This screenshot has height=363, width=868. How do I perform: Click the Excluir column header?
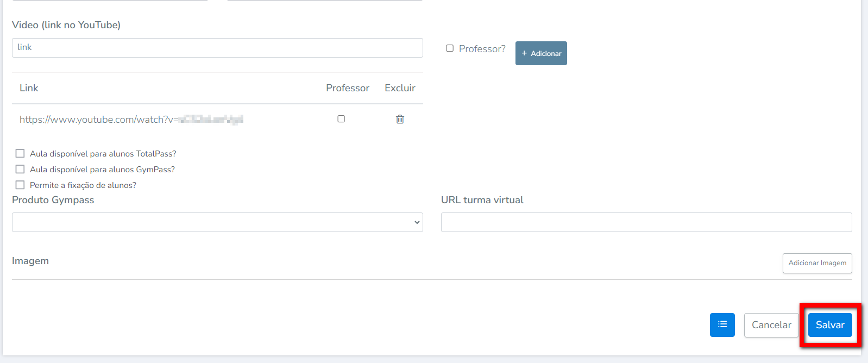coord(400,88)
